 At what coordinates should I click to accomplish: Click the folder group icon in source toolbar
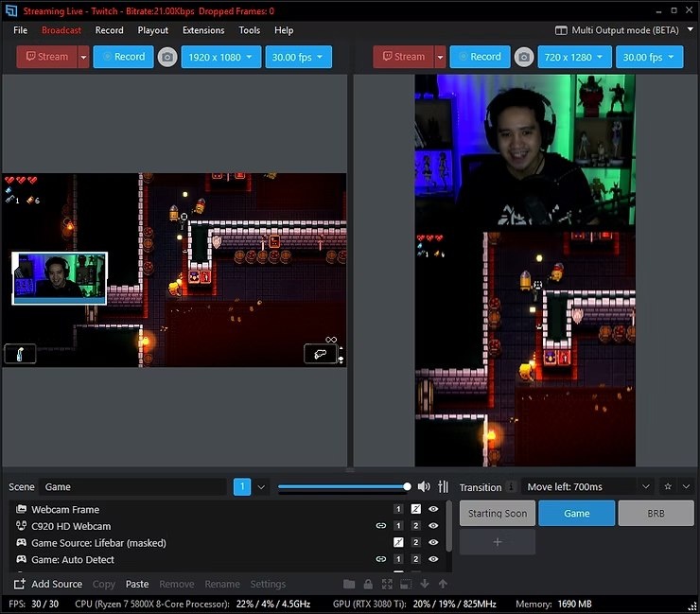coord(349,584)
